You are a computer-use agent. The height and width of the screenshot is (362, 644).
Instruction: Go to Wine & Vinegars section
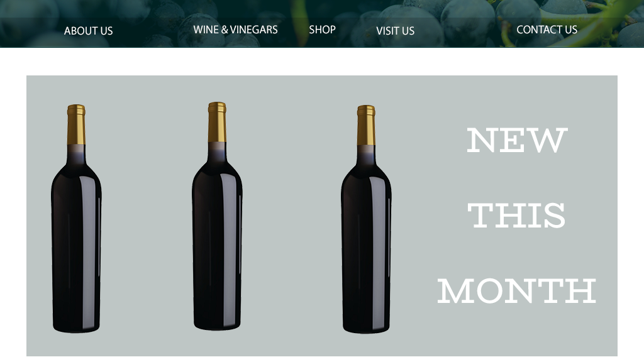235,30
